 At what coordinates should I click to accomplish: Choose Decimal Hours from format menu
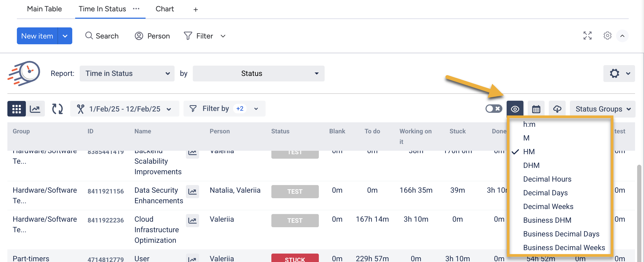(x=547, y=179)
